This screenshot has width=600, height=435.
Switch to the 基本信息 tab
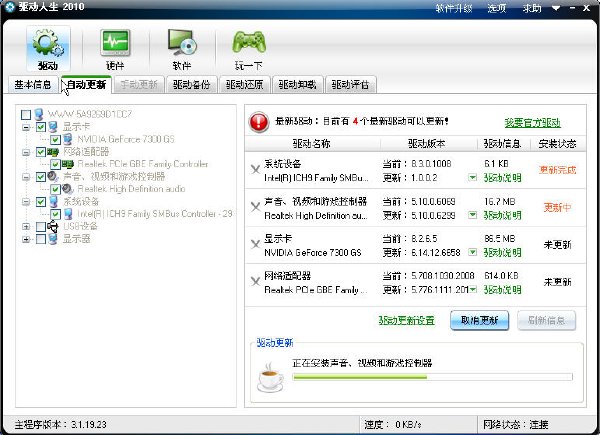pyautogui.click(x=33, y=85)
